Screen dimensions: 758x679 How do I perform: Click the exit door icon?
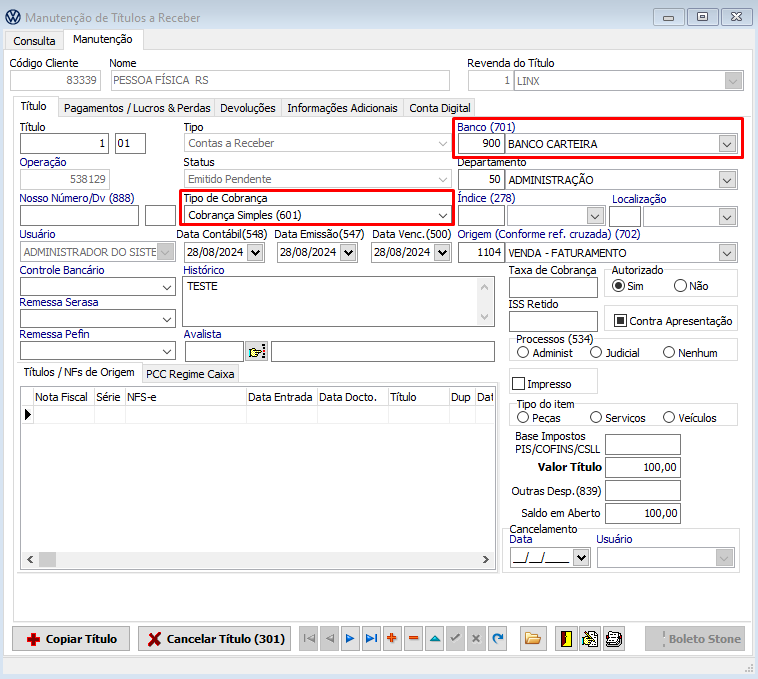tap(565, 638)
